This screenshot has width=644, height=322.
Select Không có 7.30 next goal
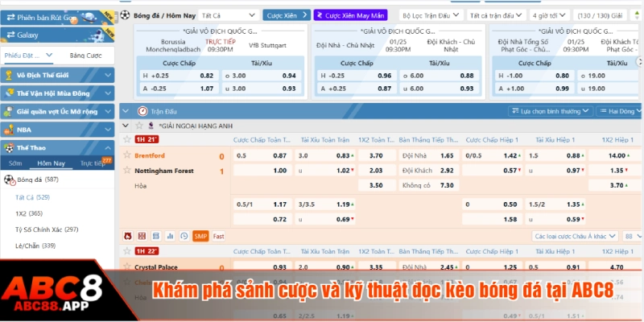coord(428,185)
